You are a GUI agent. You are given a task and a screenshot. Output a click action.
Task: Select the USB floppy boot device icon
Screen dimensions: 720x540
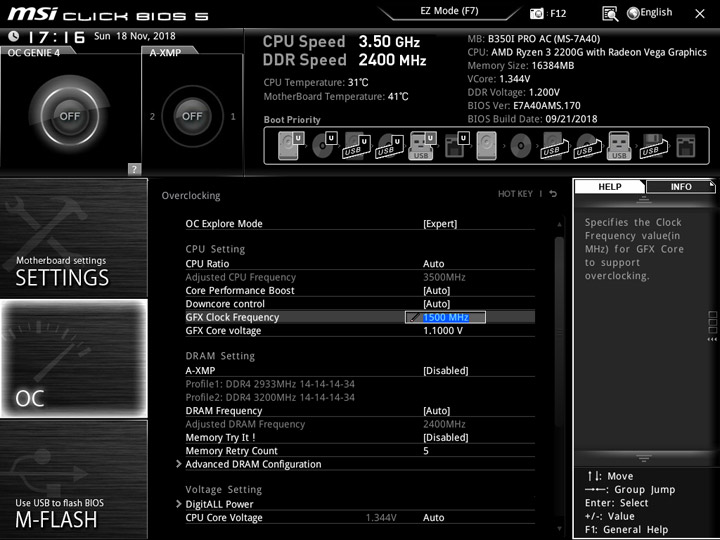653,146
